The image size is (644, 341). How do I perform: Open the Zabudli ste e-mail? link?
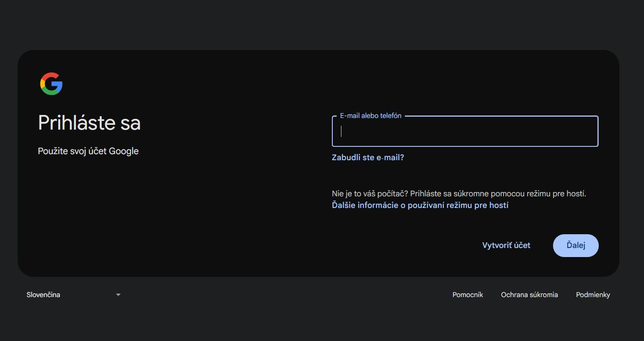368,158
